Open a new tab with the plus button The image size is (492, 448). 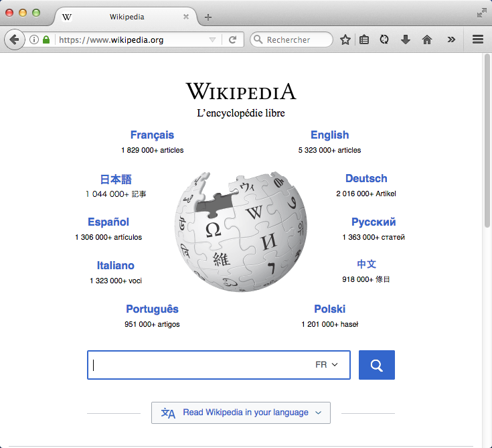coord(208,17)
